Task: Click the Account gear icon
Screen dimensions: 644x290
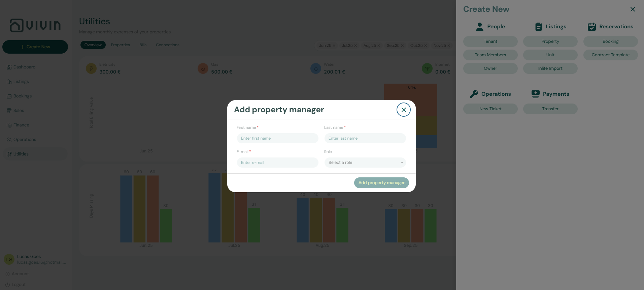Action: [x=7, y=274]
